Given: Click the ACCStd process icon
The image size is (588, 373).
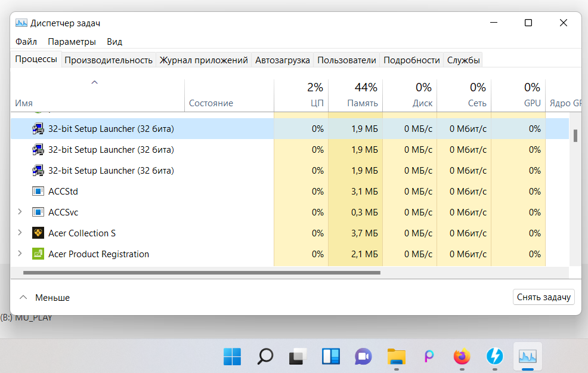Looking at the screenshot, I should [x=38, y=192].
